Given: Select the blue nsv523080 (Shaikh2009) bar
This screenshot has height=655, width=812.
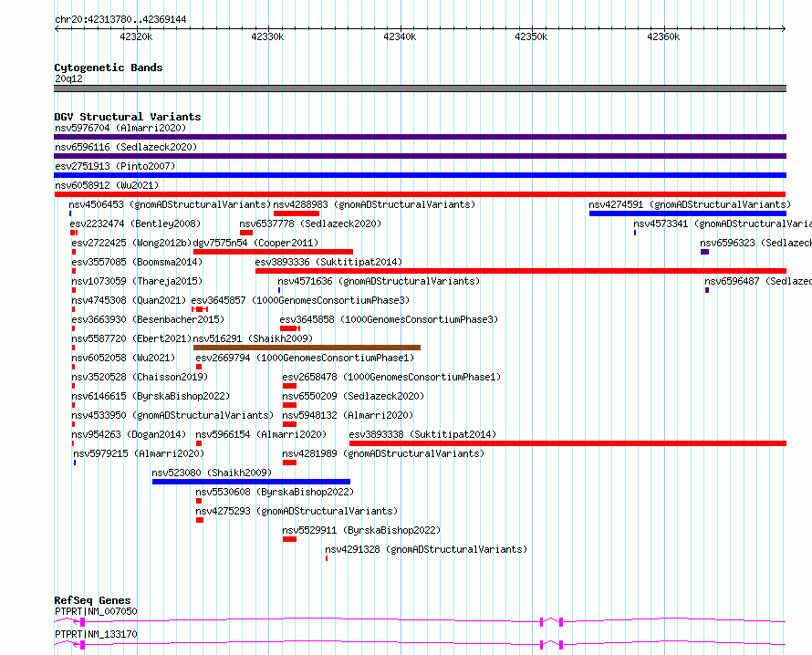Looking at the screenshot, I should [251, 482].
